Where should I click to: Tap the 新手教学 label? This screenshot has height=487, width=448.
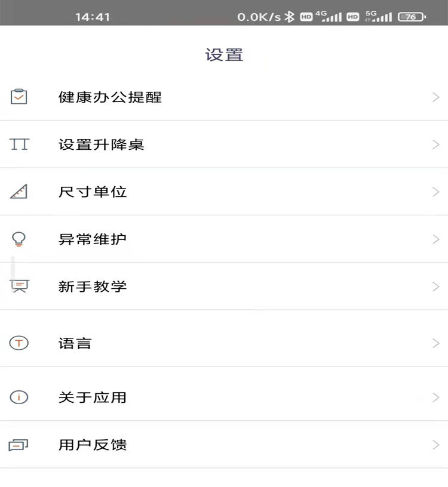pyautogui.click(x=93, y=286)
